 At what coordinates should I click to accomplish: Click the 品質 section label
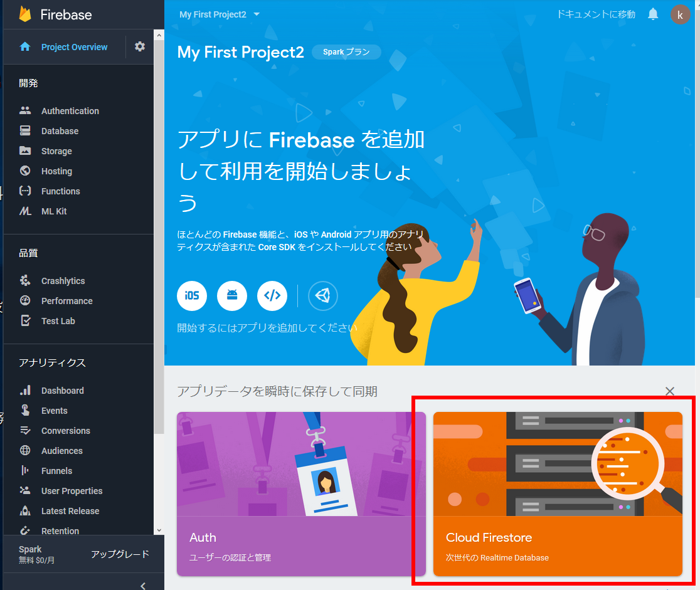coord(28,253)
